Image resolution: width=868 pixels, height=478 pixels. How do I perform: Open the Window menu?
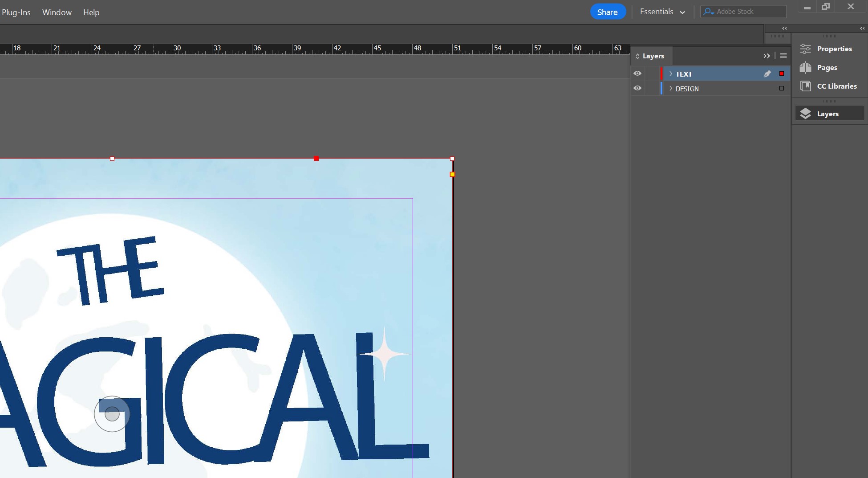pyautogui.click(x=56, y=12)
